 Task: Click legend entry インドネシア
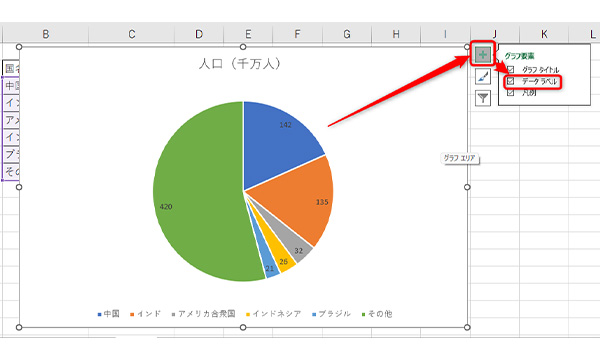tap(274, 314)
